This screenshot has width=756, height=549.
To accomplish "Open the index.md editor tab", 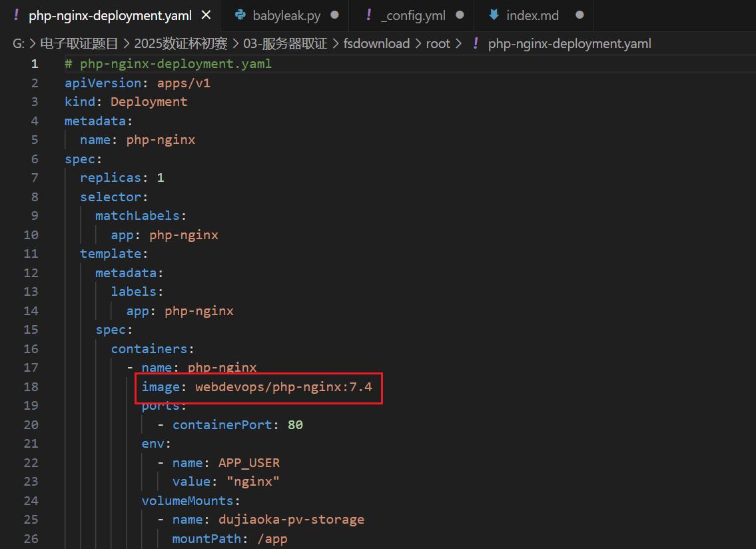I will pos(532,15).
